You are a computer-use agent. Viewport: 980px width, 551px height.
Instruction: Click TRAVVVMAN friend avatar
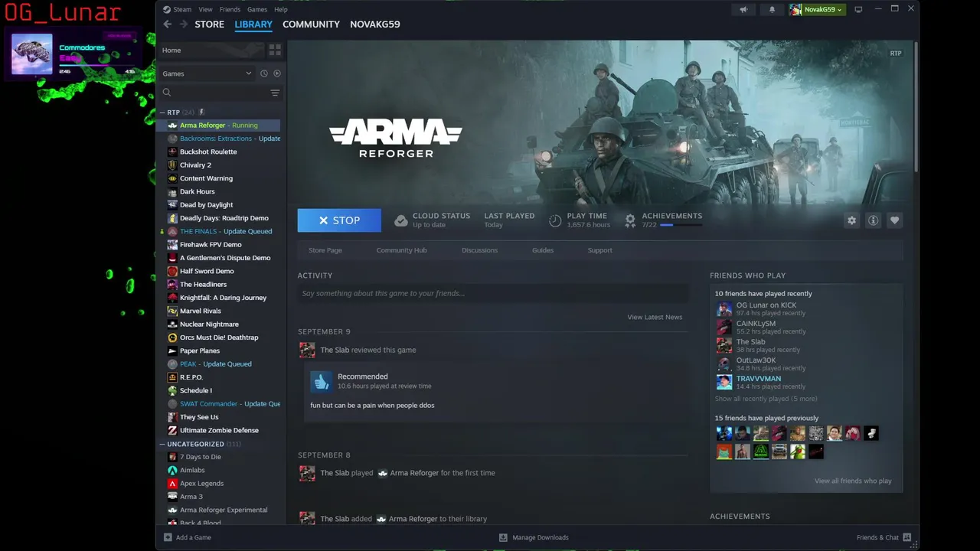point(724,383)
